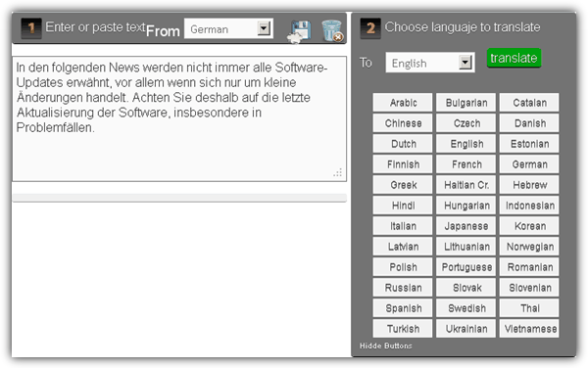
Task: Click the Indonesian language button
Action: 529,206
